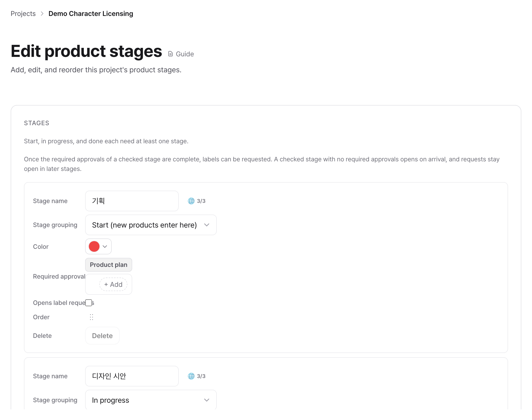Edit the 디자인 시안 stage name field
This screenshot has width=532, height=420.
pyautogui.click(x=132, y=376)
